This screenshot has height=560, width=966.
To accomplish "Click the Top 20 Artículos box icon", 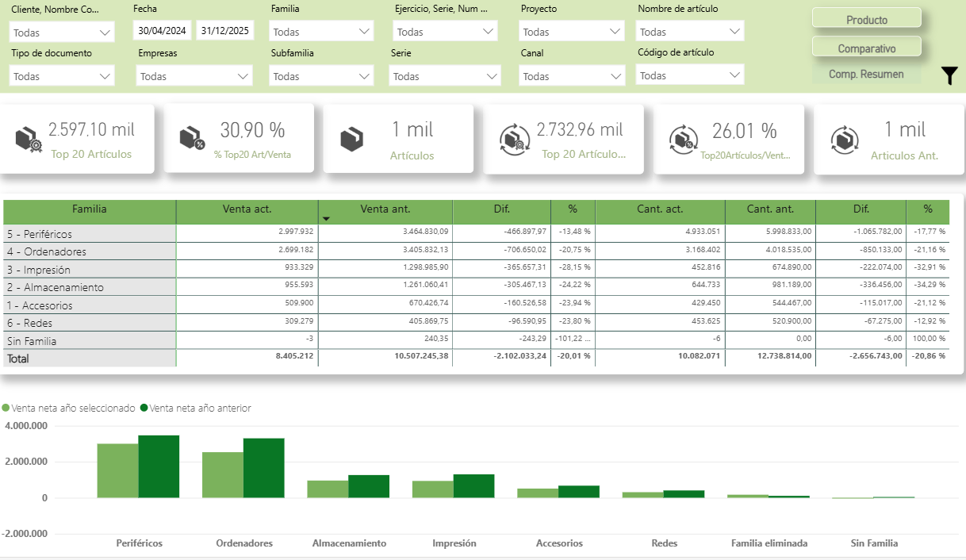I will pyautogui.click(x=29, y=140).
